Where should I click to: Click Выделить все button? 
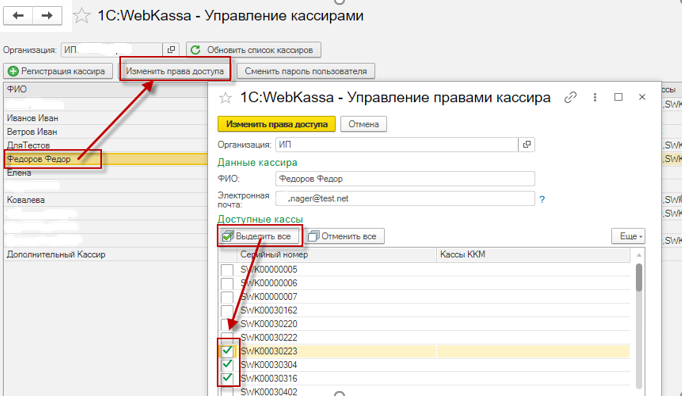[x=260, y=236]
